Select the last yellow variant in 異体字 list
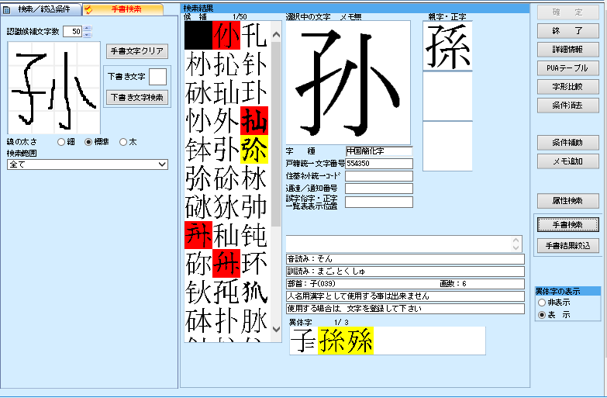Screen dimensions: 607x398 tap(360, 340)
